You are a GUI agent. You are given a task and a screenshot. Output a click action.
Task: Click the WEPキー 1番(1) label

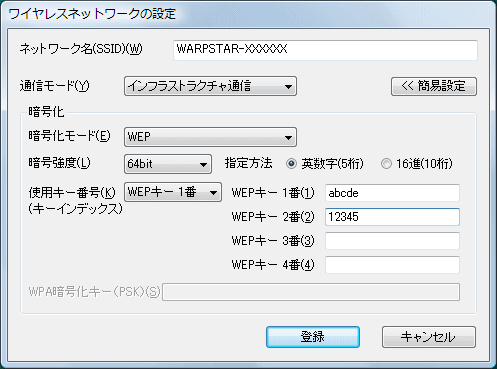click(x=273, y=193)
